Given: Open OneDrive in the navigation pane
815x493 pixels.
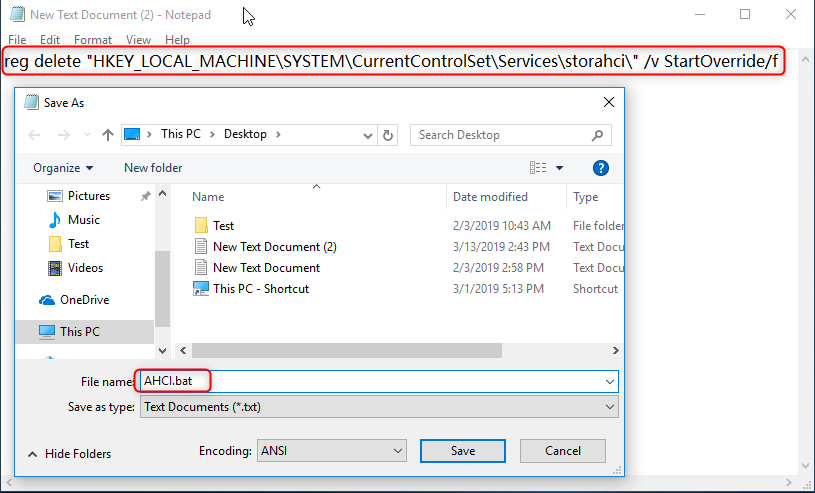Looking at the screenshot, I should point(84,300).
